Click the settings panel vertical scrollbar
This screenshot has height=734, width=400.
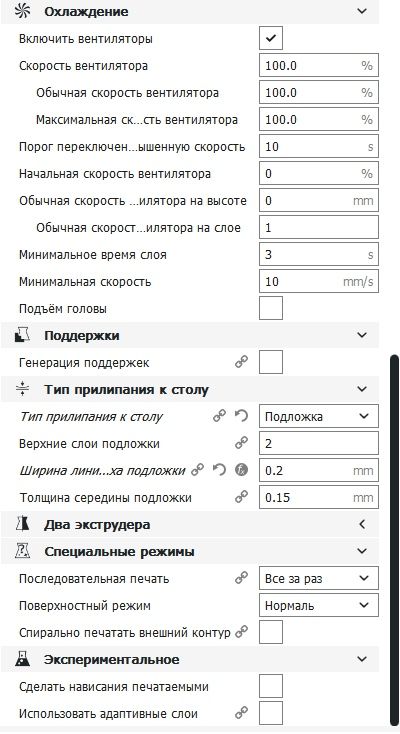tap(394, 541)
